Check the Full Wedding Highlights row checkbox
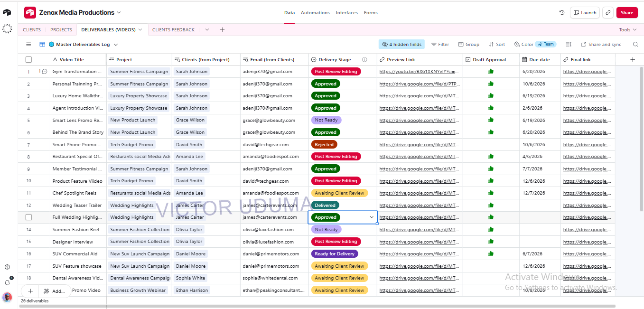 [x=28, y=217]
